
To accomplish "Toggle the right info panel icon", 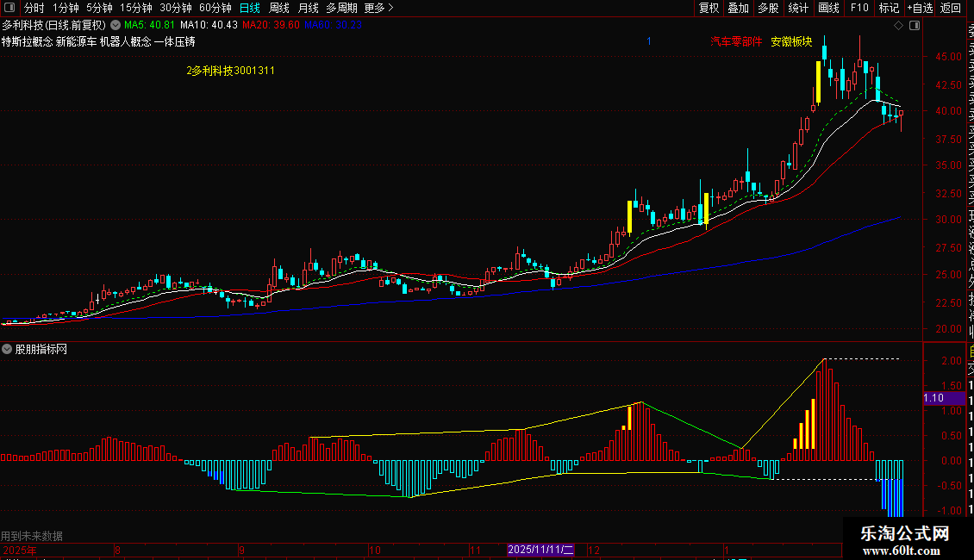I will (915, 26).
